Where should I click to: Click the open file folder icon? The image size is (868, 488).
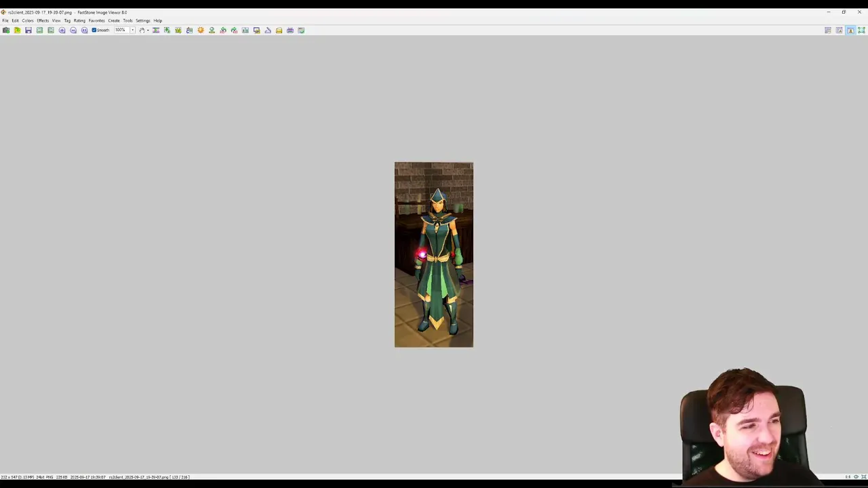pyautogui.click(x=17, y=30)
